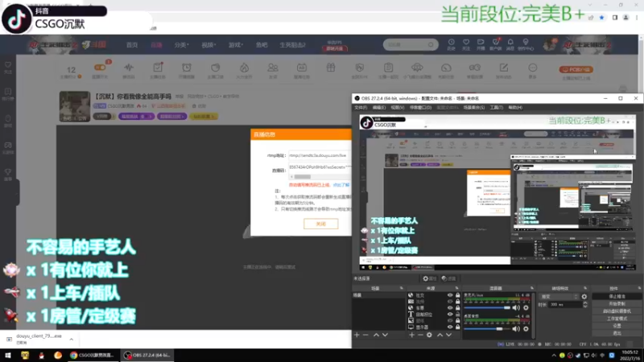This screenshot has width=644, height=362.
Task: Pop out the controls dock panel
Action: click(639, 288)
